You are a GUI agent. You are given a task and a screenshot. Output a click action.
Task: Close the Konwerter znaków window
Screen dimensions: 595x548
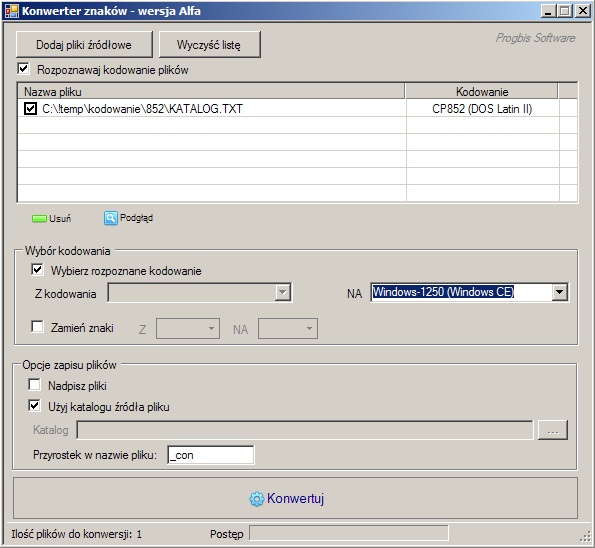(582, 11)
